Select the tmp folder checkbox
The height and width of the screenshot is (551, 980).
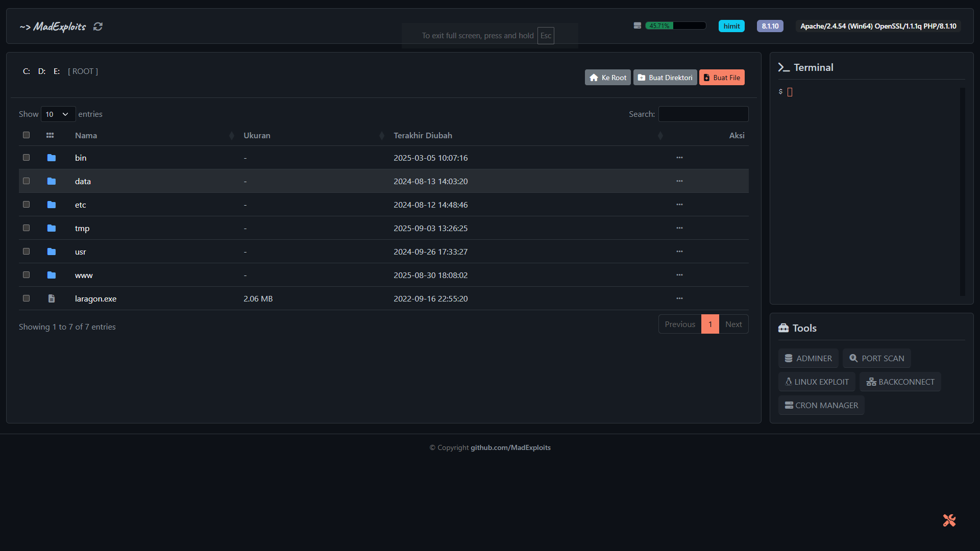tap(26, 228)
